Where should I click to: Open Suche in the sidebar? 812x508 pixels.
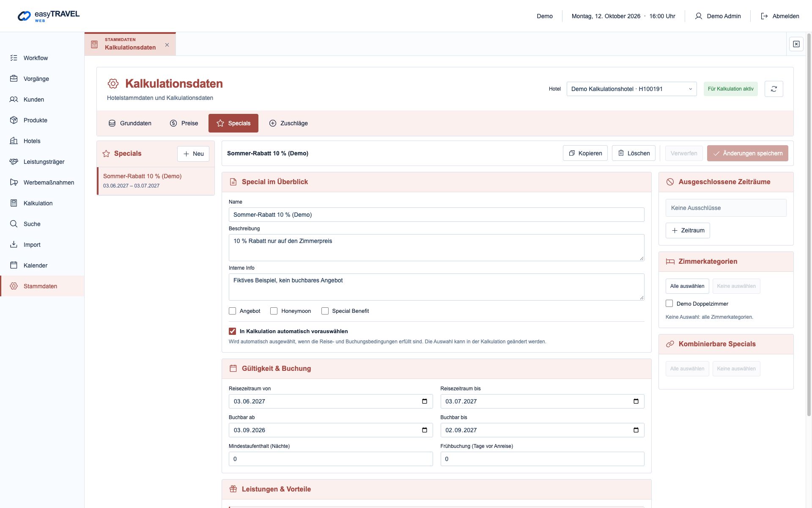pos(42,224)
